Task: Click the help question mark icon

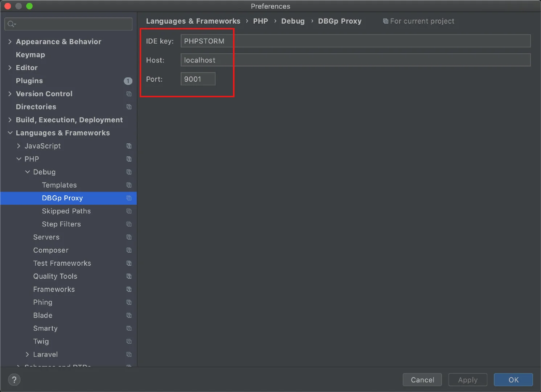Action: tap(14, 380)
